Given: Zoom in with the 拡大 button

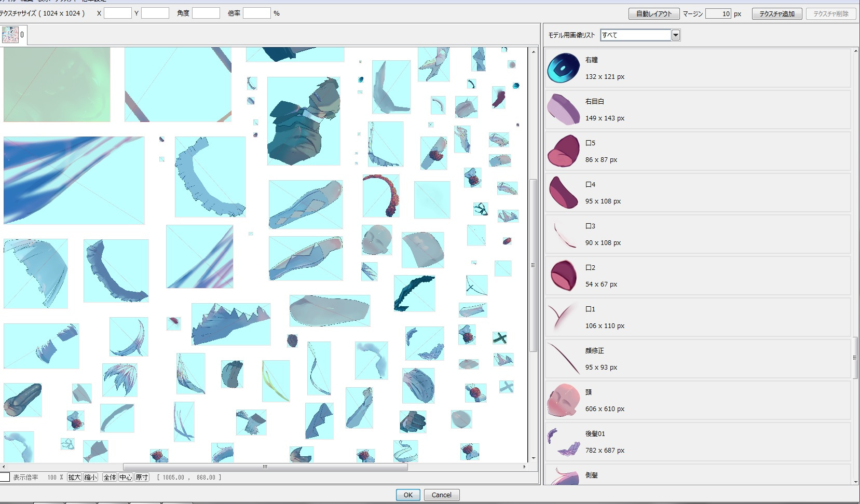Looking at the screenshot, I should (x=74, y=477).
